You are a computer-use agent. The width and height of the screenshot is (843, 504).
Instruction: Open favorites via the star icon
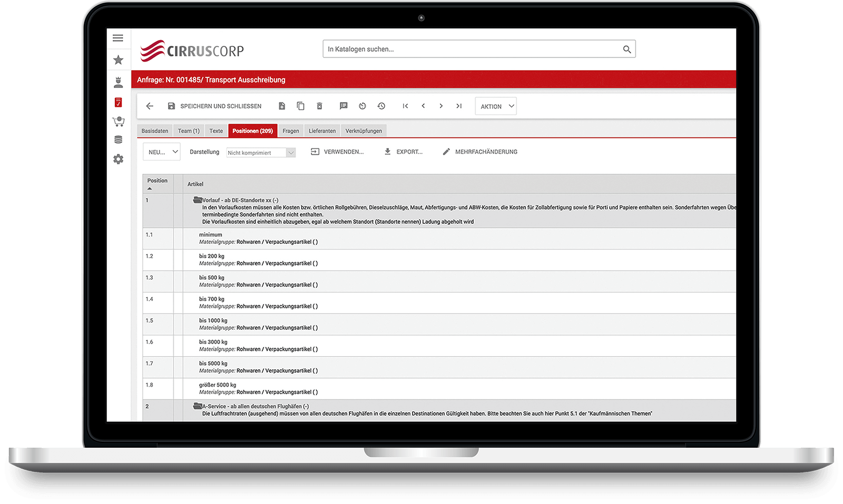click(118, 60)
